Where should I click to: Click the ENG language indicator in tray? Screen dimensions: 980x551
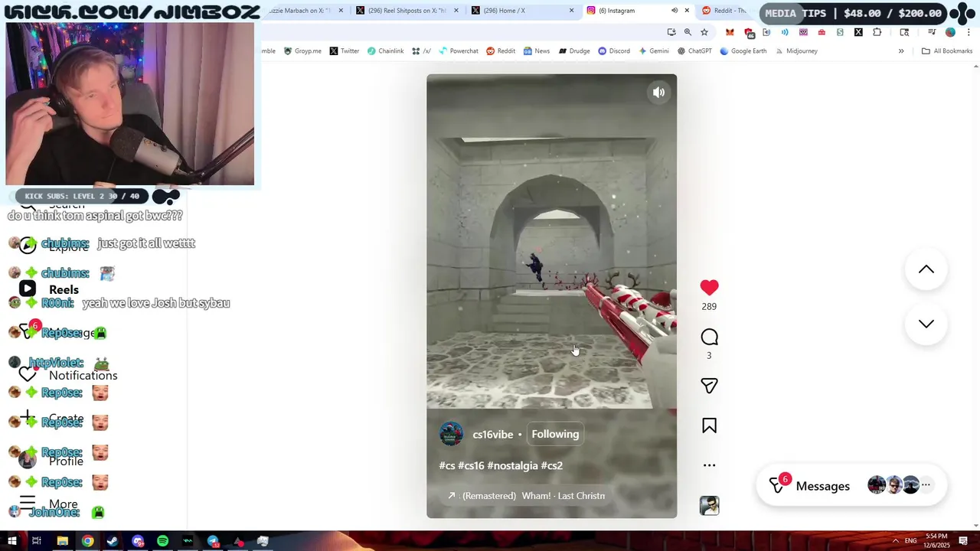(x=910, y=541)
